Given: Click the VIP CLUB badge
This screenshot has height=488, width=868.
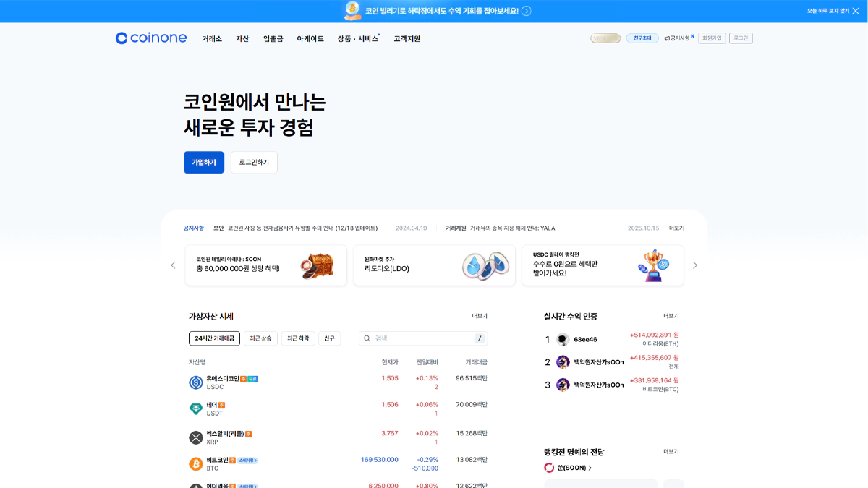Looking at the screenshot, I should (605, 38).
